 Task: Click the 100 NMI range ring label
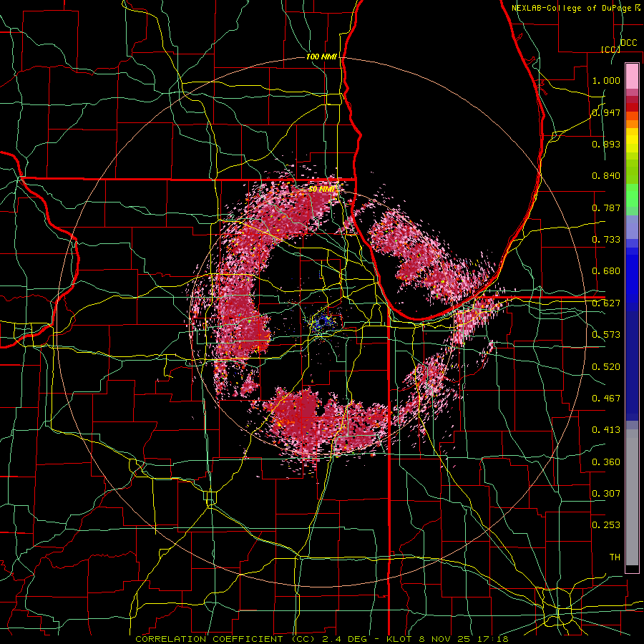click(x=321, y=57)
